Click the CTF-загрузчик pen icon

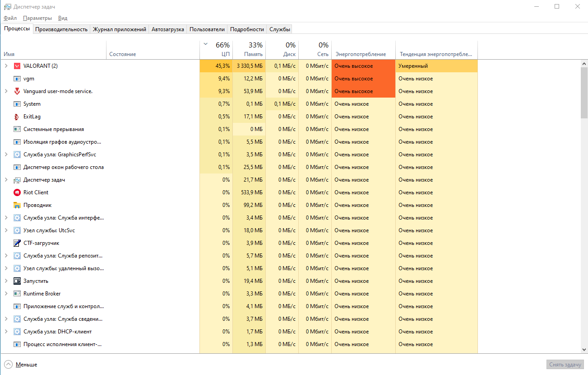click(17, 243)
